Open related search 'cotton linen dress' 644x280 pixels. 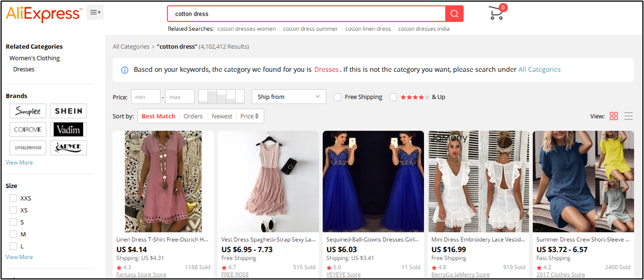click(368, 29)
